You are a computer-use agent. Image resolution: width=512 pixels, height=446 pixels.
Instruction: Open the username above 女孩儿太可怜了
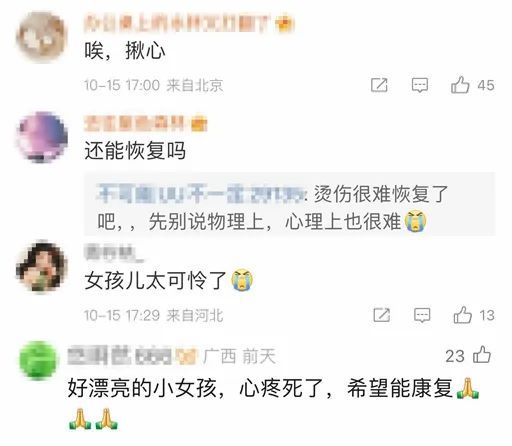pos(114,252)
